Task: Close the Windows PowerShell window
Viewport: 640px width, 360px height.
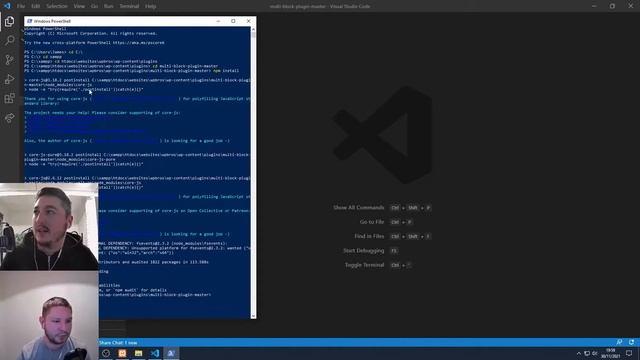Action: pos(249,21)
